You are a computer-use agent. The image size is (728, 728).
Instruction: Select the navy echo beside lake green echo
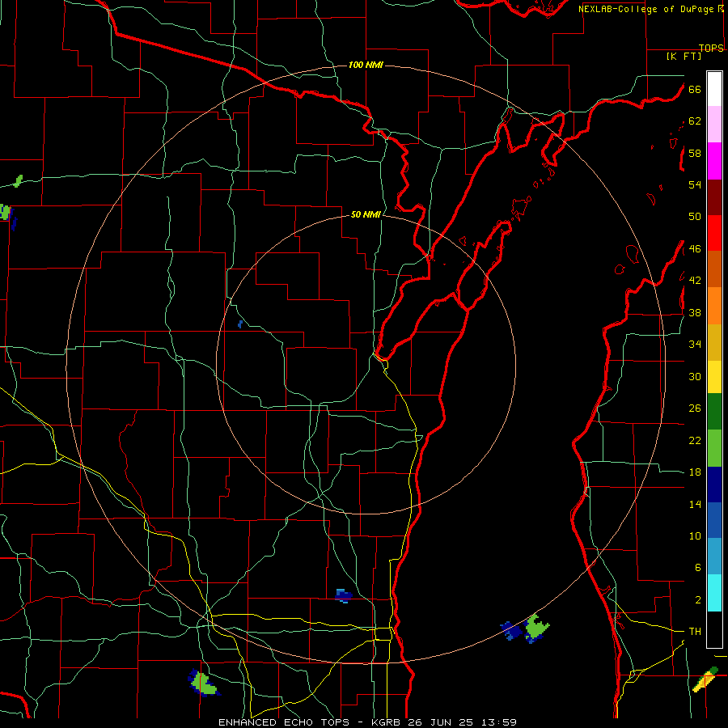point(512,631)
